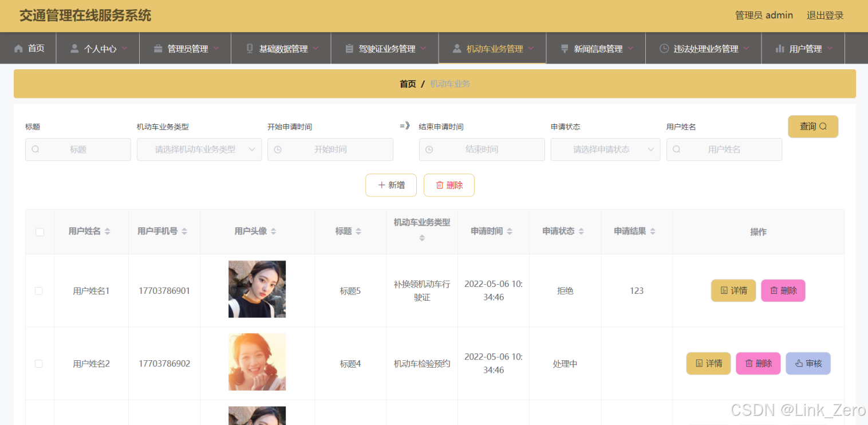展开新闻信息管理的下拉箭头

(630, 48)
